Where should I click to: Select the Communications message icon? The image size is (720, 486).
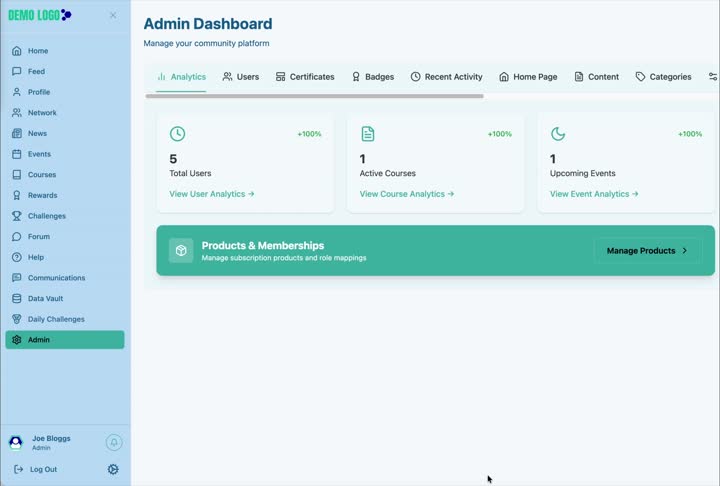pos(17,278)
